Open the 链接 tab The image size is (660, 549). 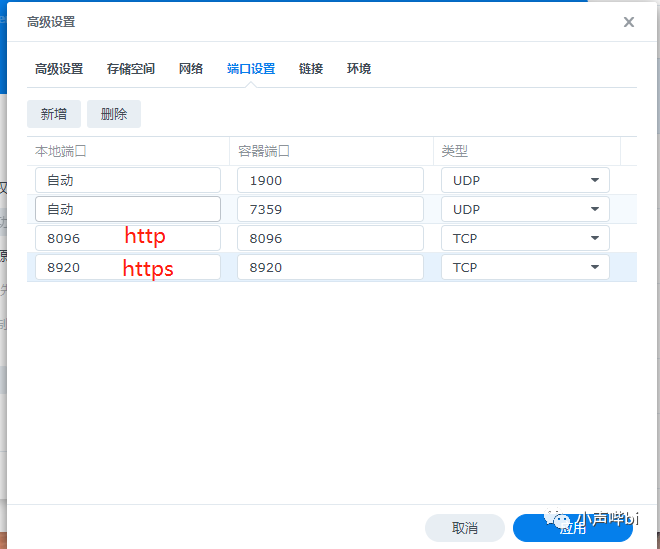point(311,69)
